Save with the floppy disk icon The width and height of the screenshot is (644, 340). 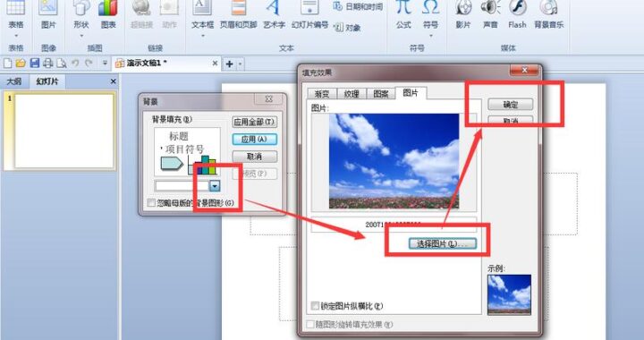coord(35,64)
